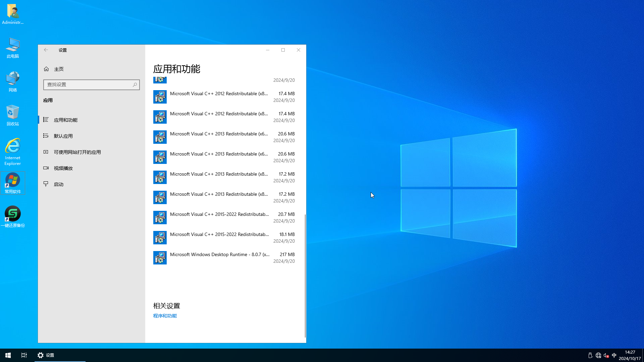Click icon of Windows Desktop Runtime 8.0.7 entry
Viewport: 644px width, 362px height.
(x=160, y=258)
